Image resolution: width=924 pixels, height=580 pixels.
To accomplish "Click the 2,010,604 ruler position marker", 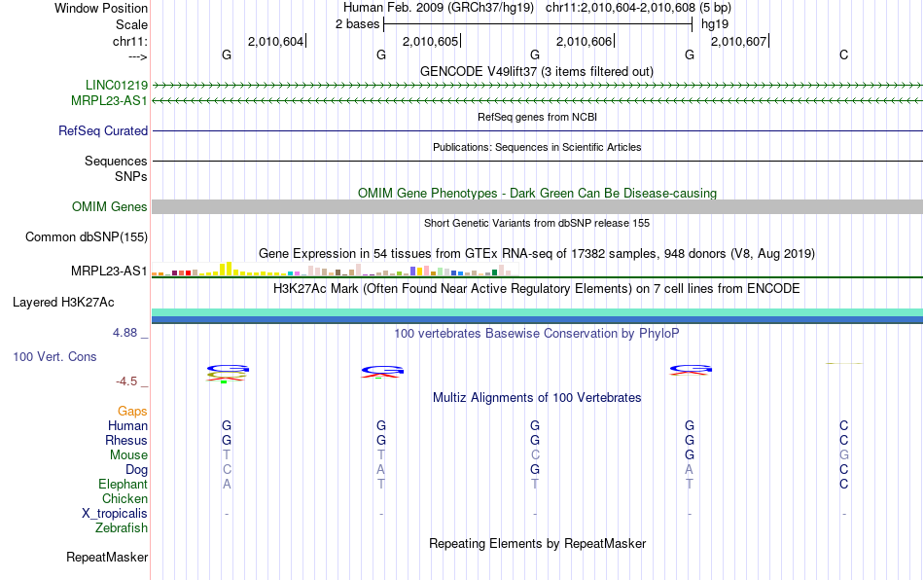I will [x=276, y=41].
